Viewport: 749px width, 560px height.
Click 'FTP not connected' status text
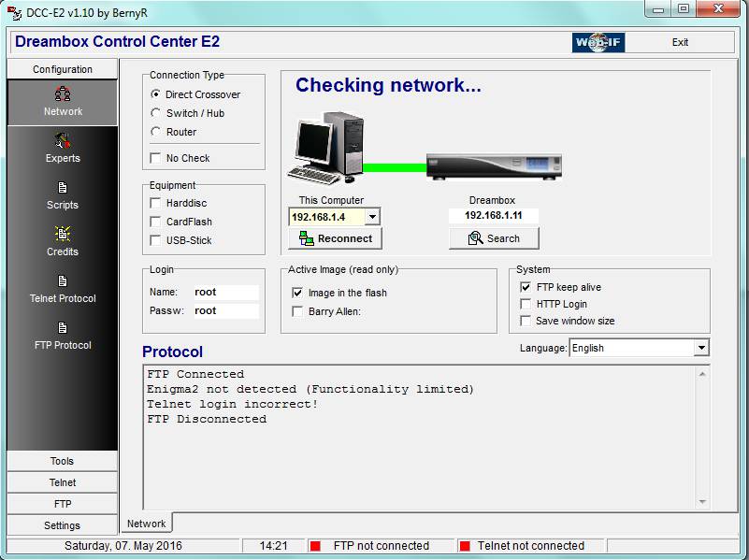pos(382,546)
